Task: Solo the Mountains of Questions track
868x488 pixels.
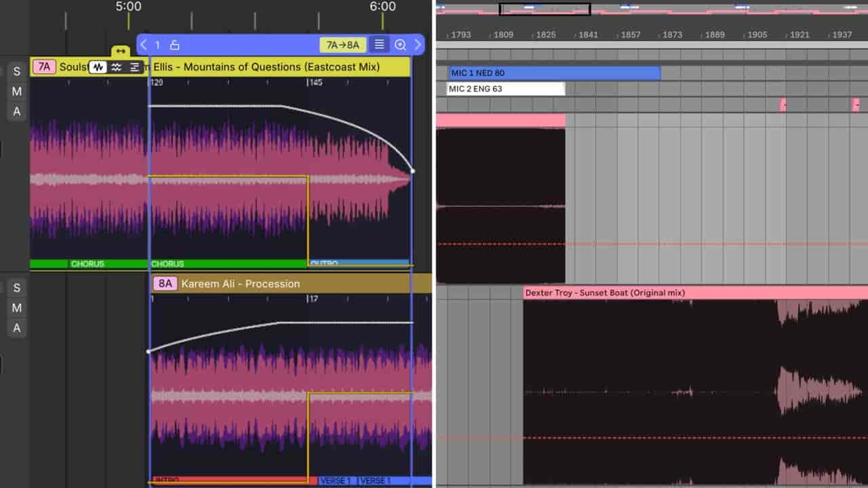Action: [x=17, y=71]
